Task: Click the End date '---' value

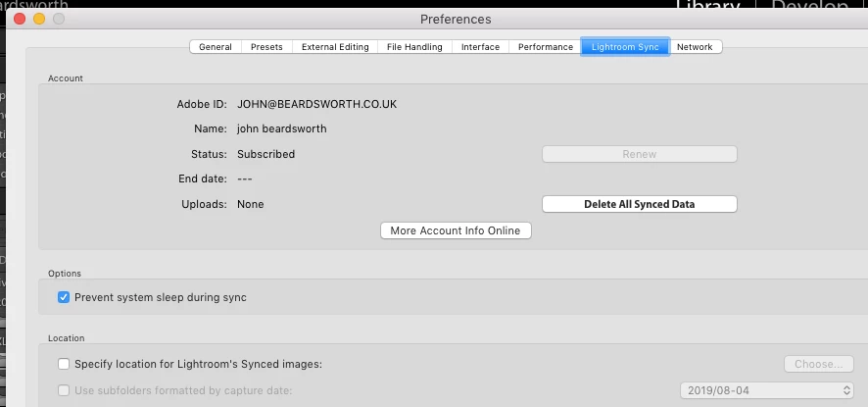Action: click(x=245, y=179)
